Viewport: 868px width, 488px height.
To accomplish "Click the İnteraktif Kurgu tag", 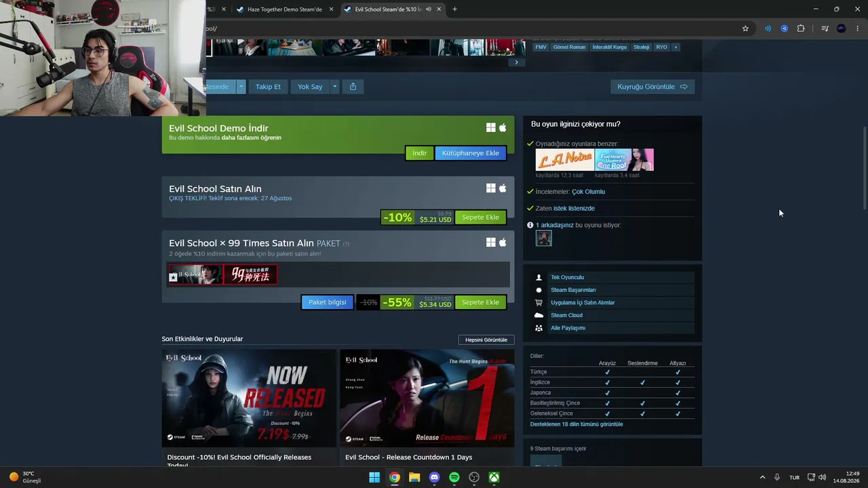I will click(x=610, y=47).
